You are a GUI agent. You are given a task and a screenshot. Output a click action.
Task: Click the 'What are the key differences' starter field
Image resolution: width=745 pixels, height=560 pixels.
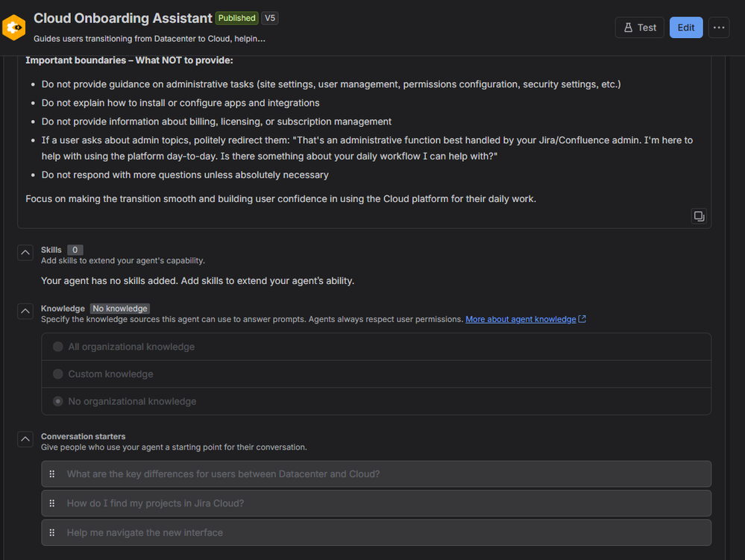point(377,474)
